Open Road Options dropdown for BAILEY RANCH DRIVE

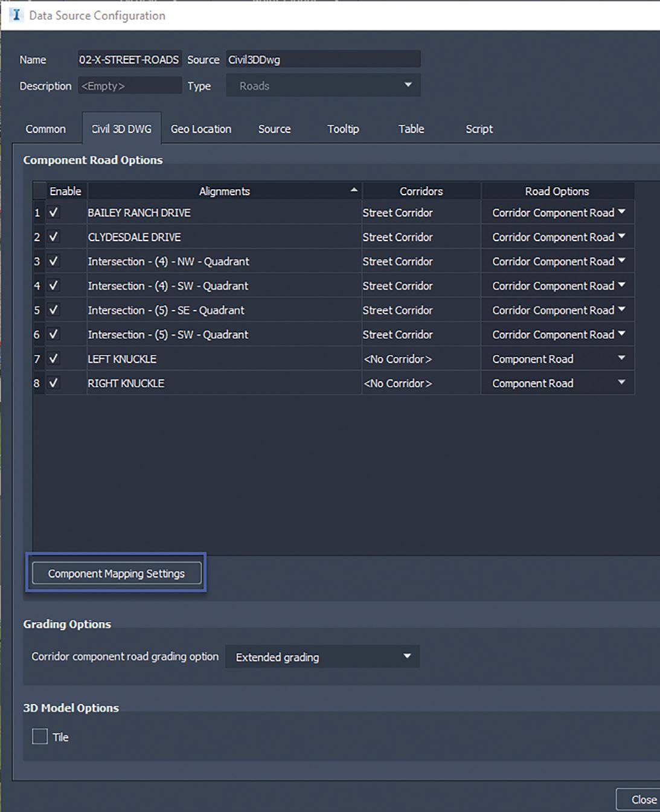[x=558, y=213]
